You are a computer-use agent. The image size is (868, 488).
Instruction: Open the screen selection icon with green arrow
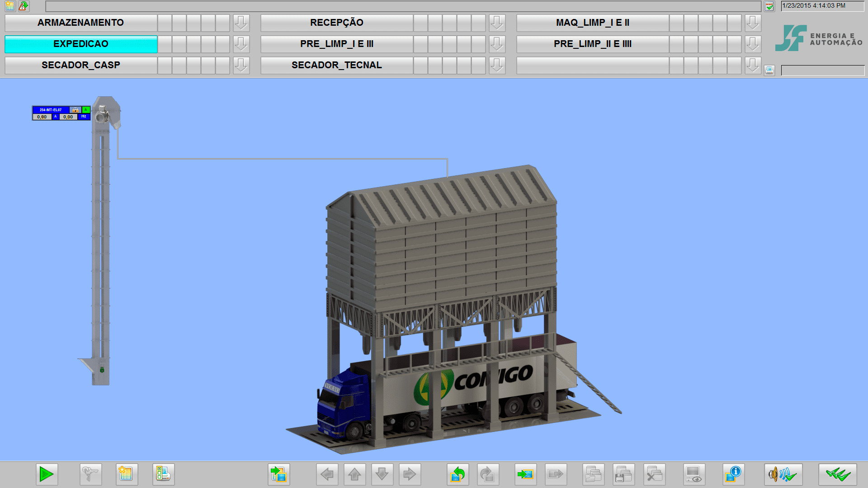[x=278, y=474]
